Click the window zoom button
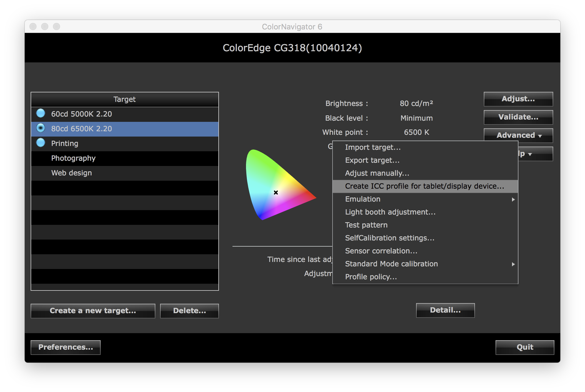Viewport: 585px width, 392px height. [56, 26]
